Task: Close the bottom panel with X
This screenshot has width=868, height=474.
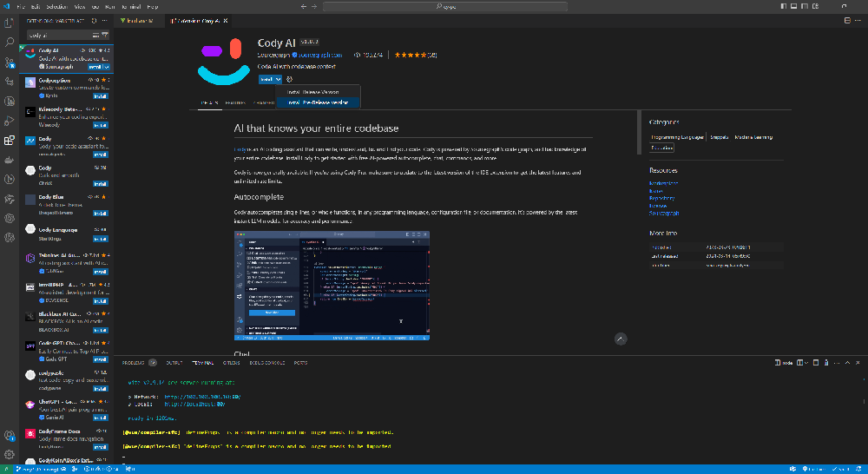Action: coord(858,363)
